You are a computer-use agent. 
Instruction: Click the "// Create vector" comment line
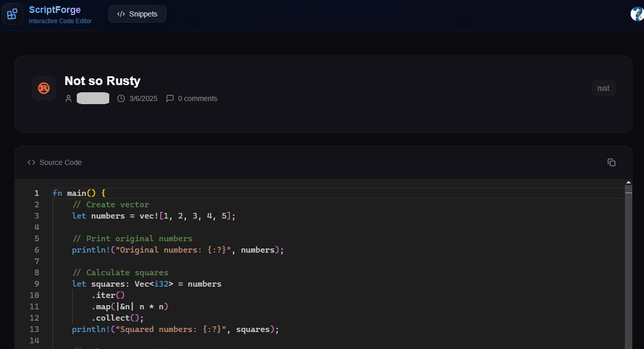click(111, 205)
